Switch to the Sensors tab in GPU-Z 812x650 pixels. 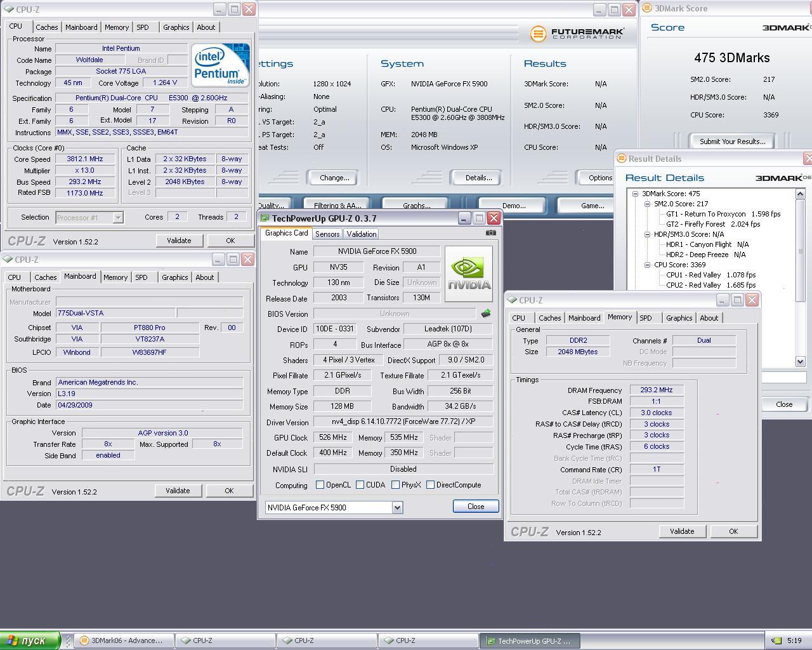pos(327,234)
